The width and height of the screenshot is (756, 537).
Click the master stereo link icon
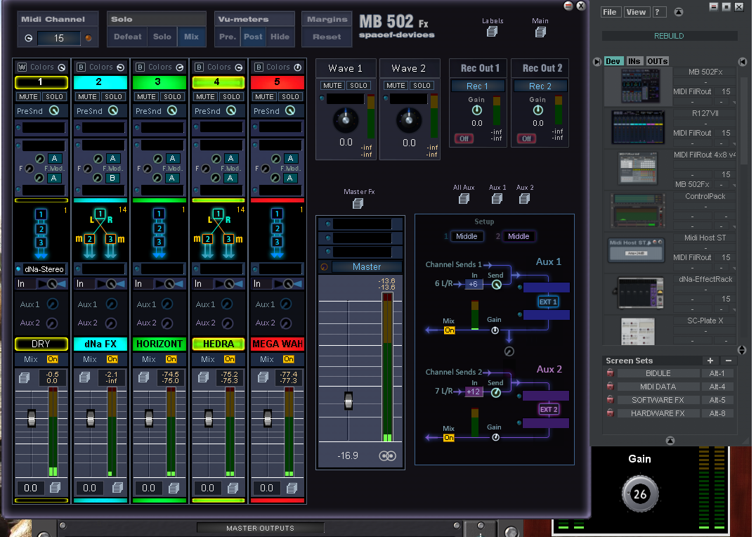[x=388, y=455]
